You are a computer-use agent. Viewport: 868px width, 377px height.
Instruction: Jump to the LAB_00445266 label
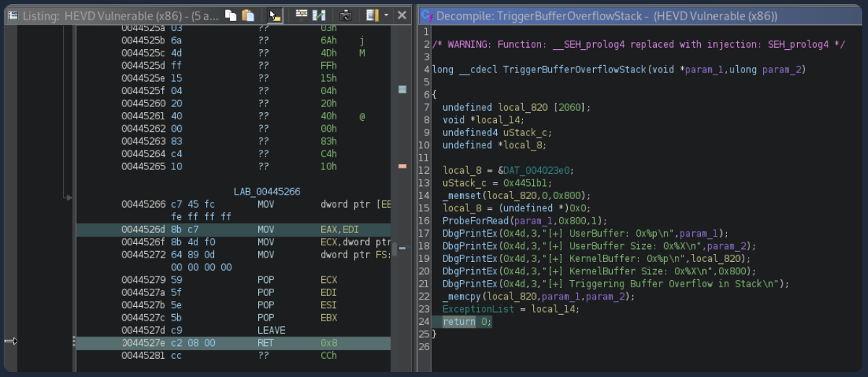click(x=266, y=192)
